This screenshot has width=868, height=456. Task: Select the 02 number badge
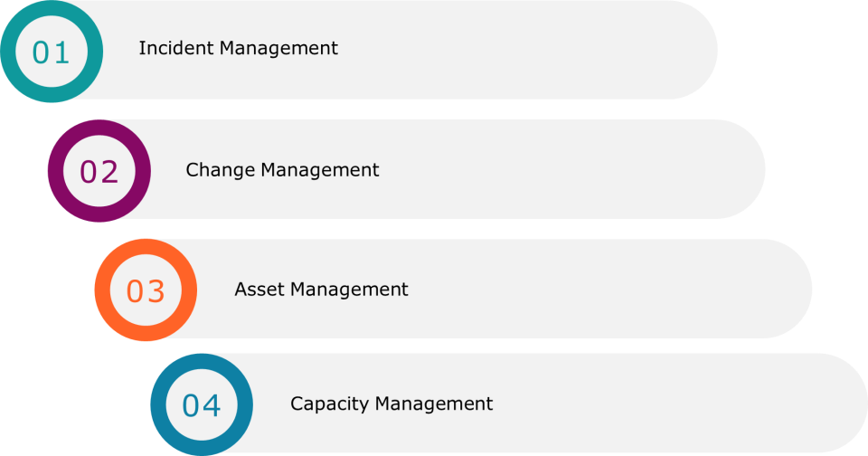[99, 171]
